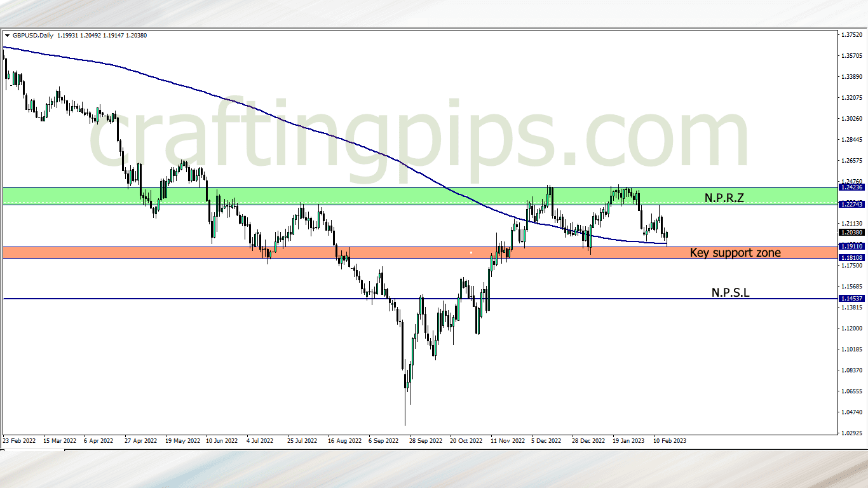The image size is (868, 488).
Task: Click the 1.14537 price tag on axis
Action: pyautogui.click(x=851, y=299)
